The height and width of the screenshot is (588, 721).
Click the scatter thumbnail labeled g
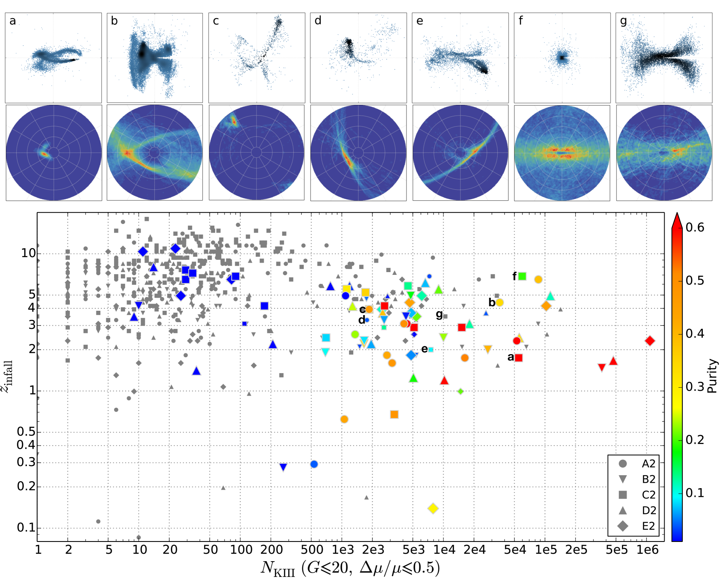pos(664,58)
